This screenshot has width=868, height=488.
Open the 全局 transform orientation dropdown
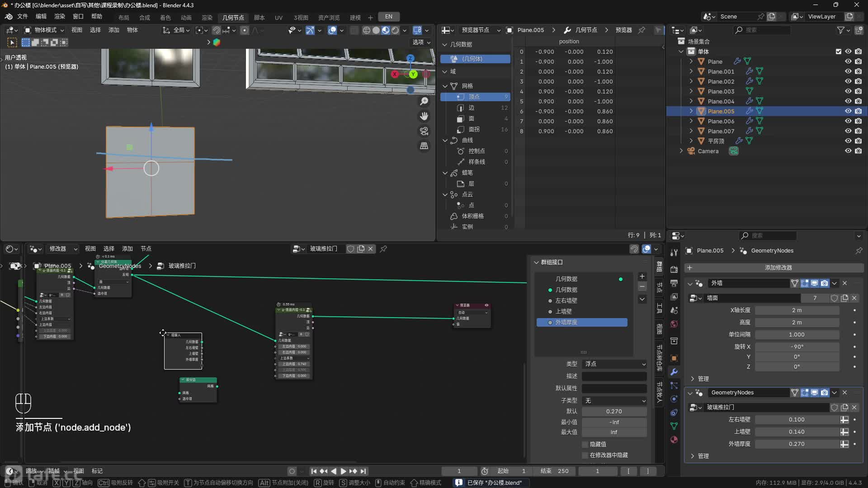[176, 30]
